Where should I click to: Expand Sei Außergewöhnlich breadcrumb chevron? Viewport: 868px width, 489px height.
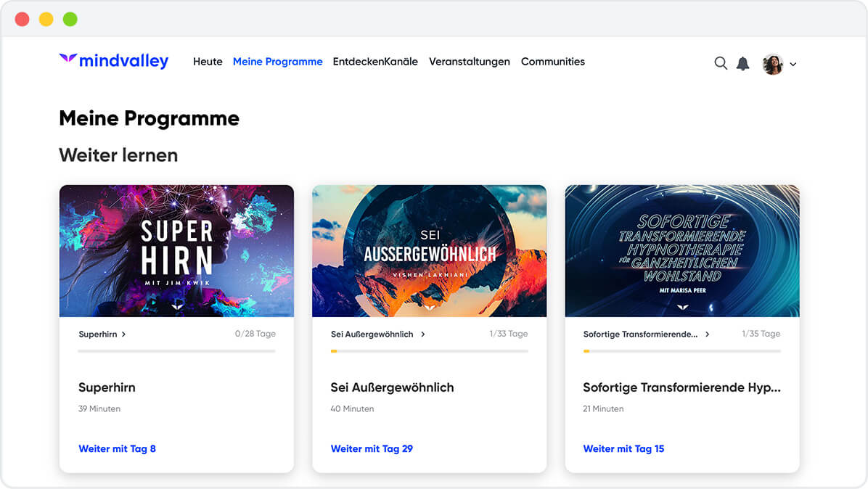pyautogui.click(x=423, y=334)
